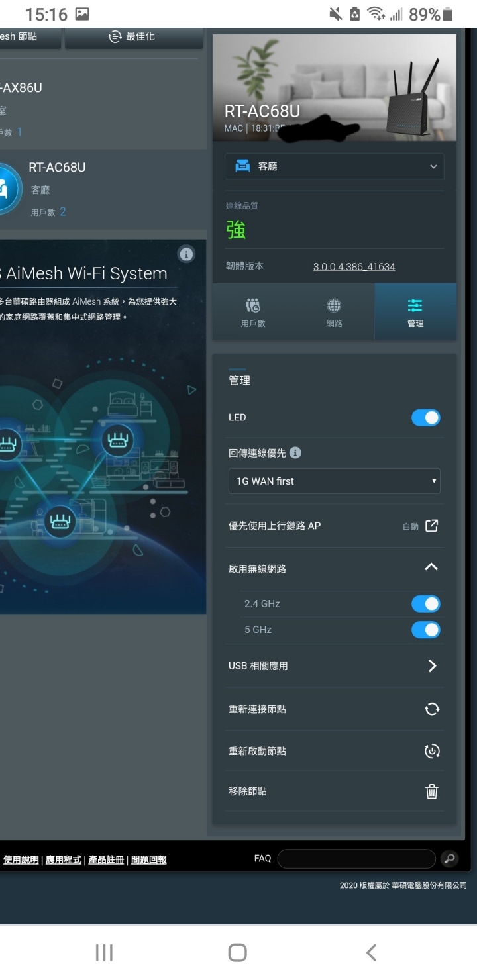This screenshot has width=477, height=980.
Task: Click the 優先使用上行鏈路 AP label
Action: click(x=274, y=526)
